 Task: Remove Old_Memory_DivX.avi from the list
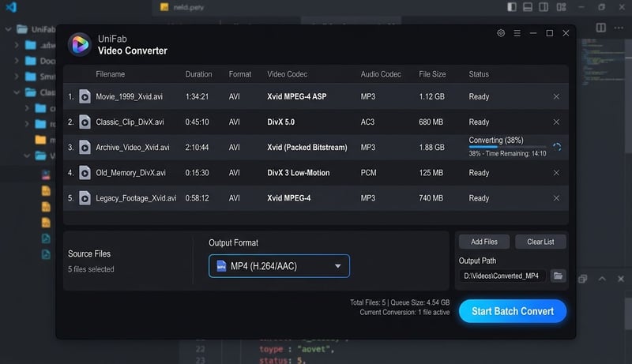point(556,173)
